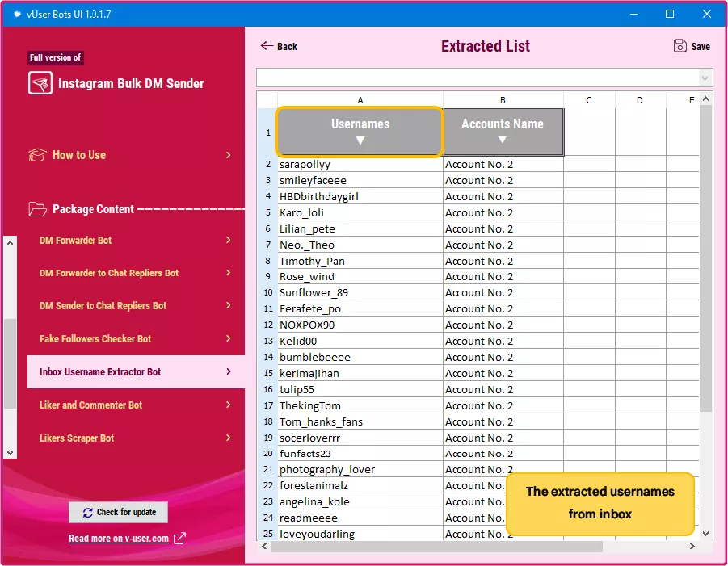Select the NOXPOX90 cell
This screenshot has height=566, width=728.
(360, 325)
